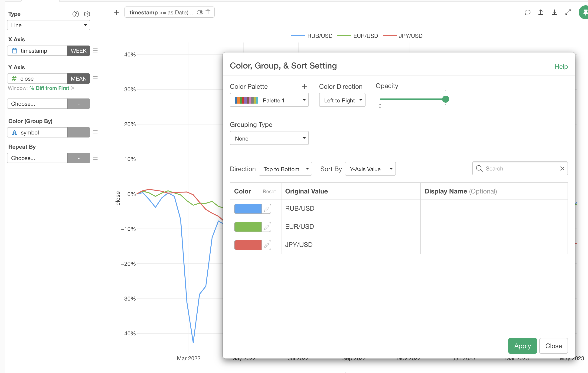Click Display Name cell for RUB/USD
This screenshot has height=373, width=588.
(494, 209)
